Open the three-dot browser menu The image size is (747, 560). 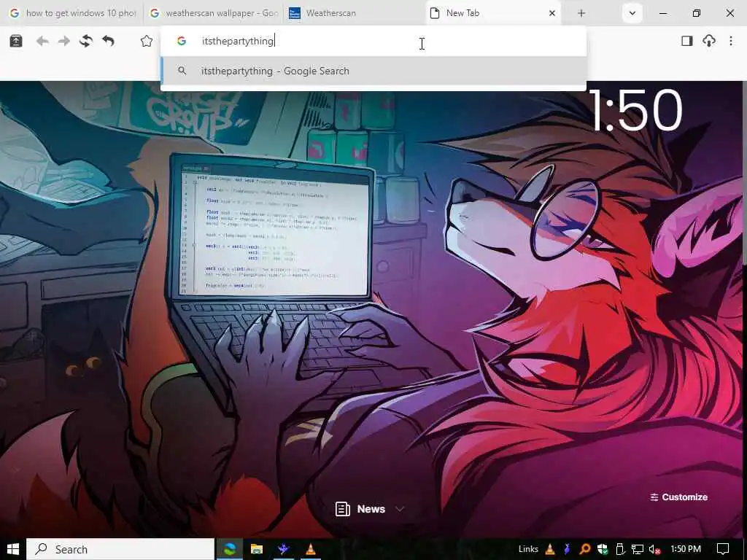click(x=731, y=41)
